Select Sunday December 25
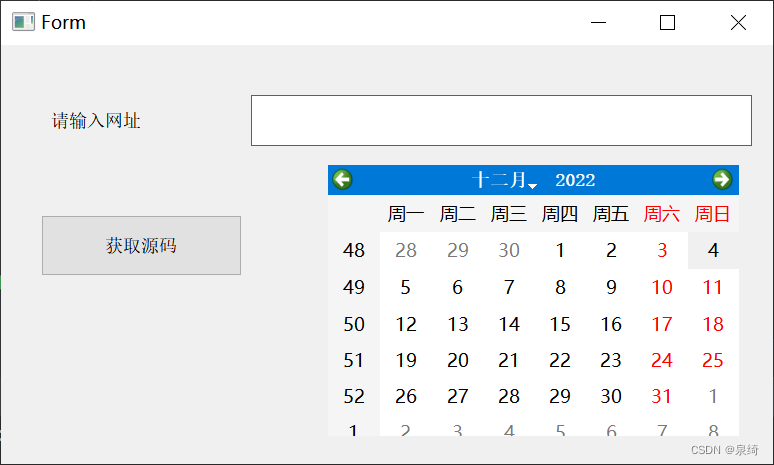Image resolution: width=774 pixels, height=465 pixels. point(713,360)
